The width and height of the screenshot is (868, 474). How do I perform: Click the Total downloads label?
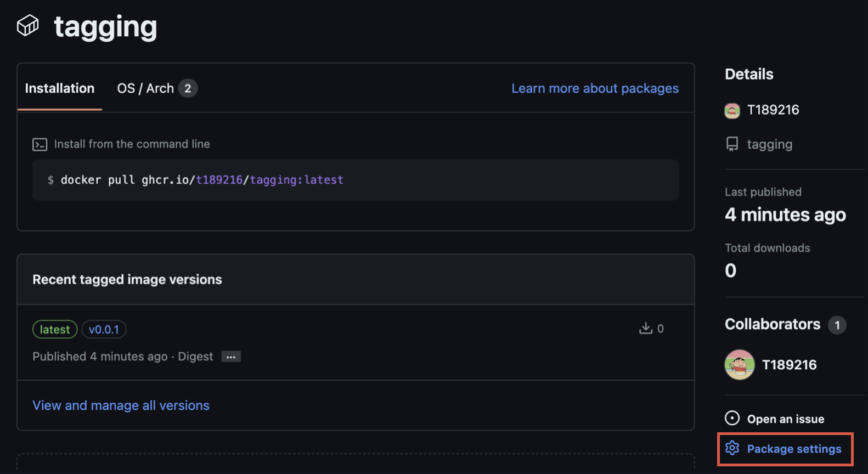click(x=767, y=248)
